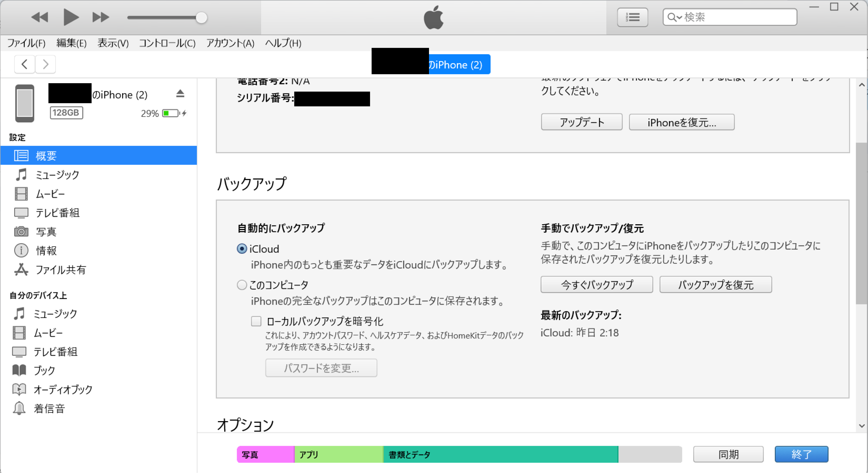Click the fast-forward playback button
Image resolution: width=868 pixels, height=473 pixels.
pos(101,17)
